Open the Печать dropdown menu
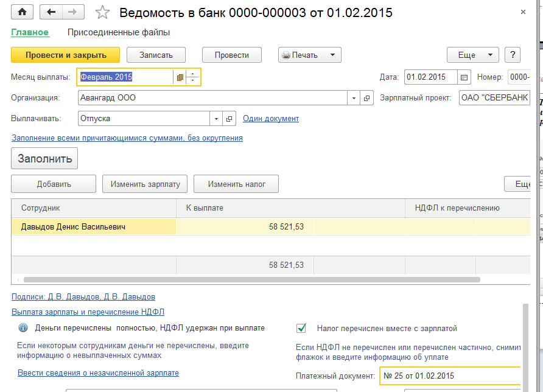The width and height of the screenshot is (543, 392). coord(332,55)
